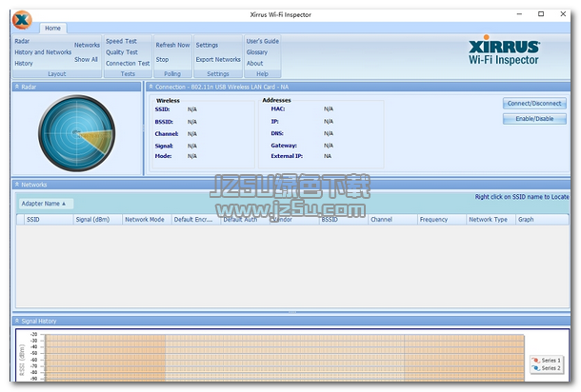Run the Speed Test
The height and width of the screenshot is (392, 581).
(x=121, y=41)
